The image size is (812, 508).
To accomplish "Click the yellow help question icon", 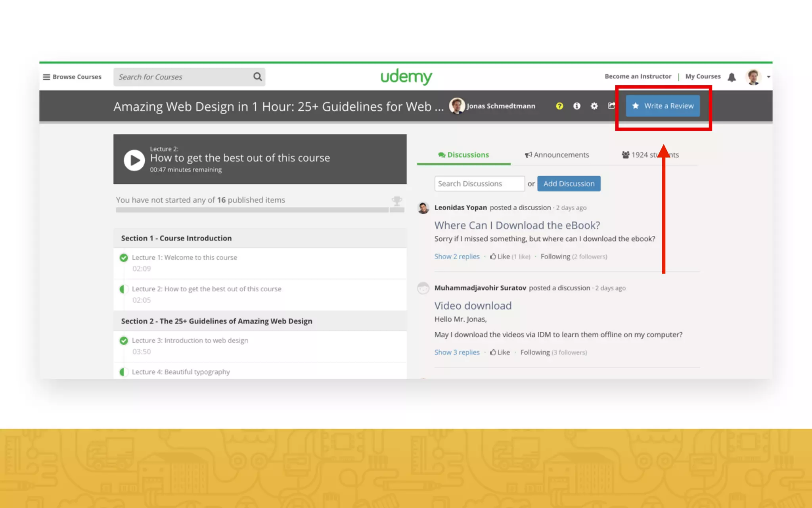I will [559, 106].
